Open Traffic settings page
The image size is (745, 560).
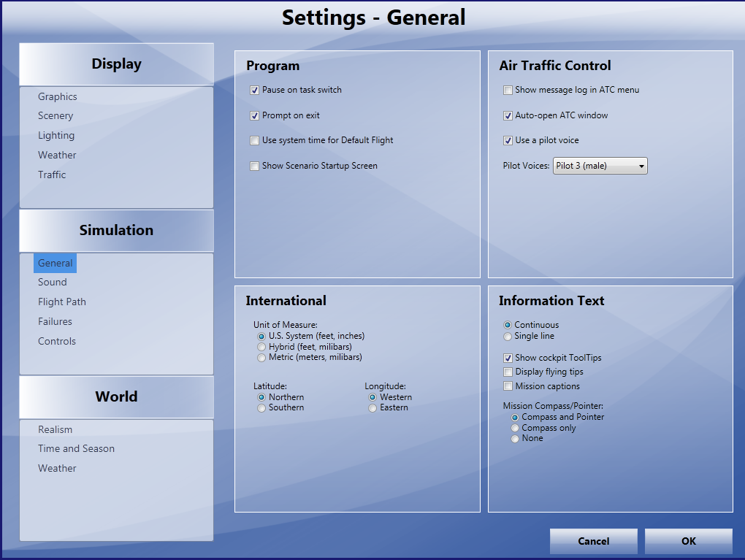click(x=52, y=174)
